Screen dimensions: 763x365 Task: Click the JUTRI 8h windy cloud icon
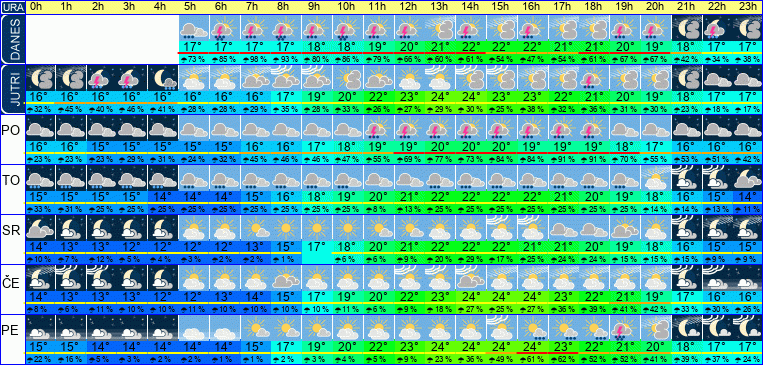(287, 78)
